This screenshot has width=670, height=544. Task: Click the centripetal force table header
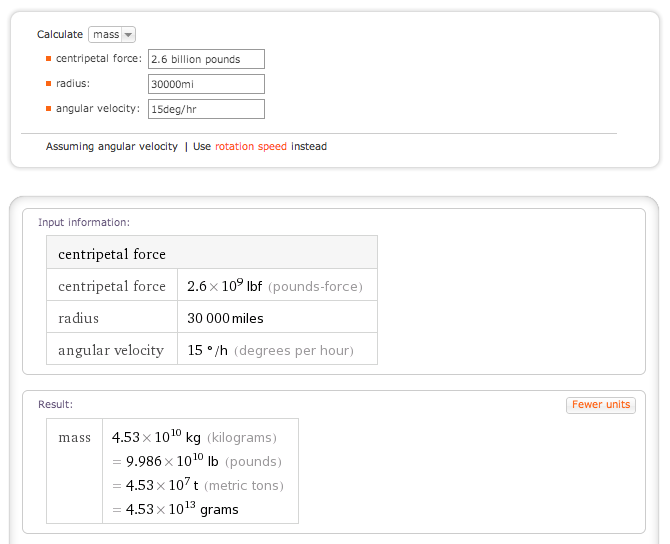tap(112, 254)
